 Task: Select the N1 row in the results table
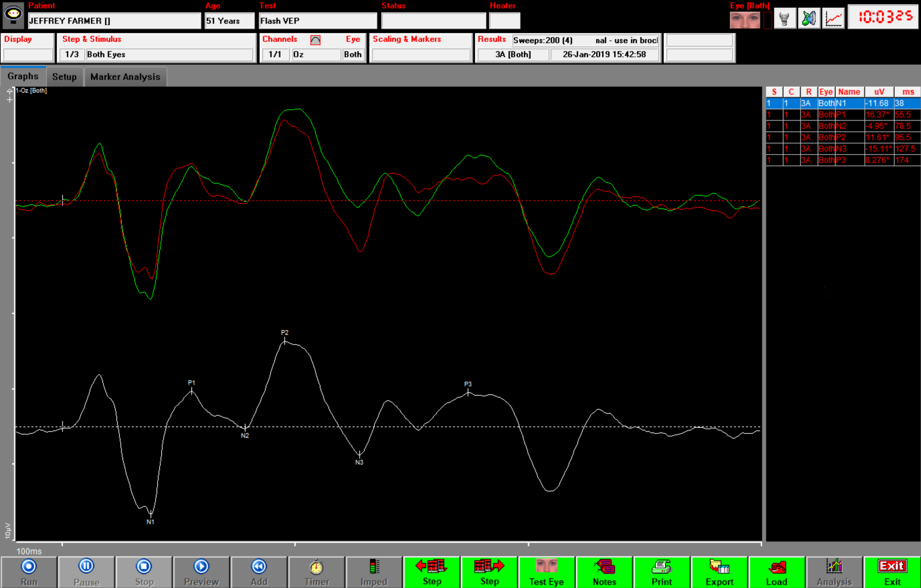point(839,103)
